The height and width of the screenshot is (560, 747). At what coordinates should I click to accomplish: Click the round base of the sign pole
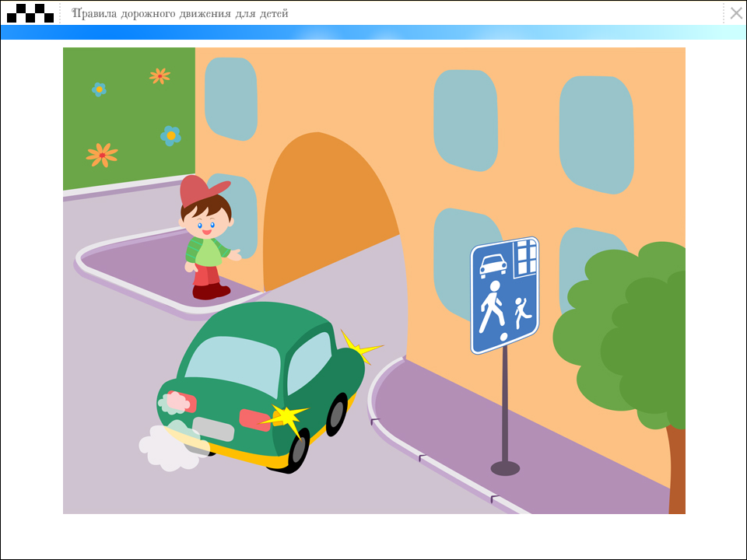pyautogui.click(x=505, y=467)
